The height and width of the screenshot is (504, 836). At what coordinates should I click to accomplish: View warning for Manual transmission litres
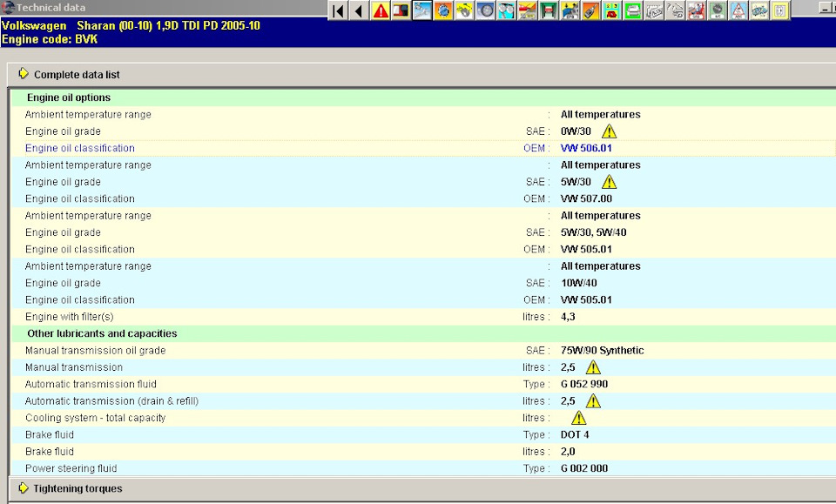point(593,367)
